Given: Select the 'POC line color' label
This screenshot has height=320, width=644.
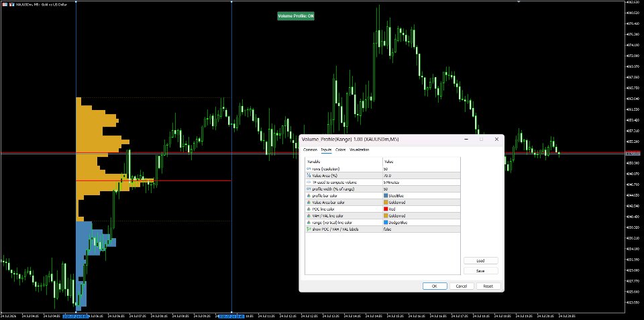Looking at the screenshot, I should coord(323,209).
